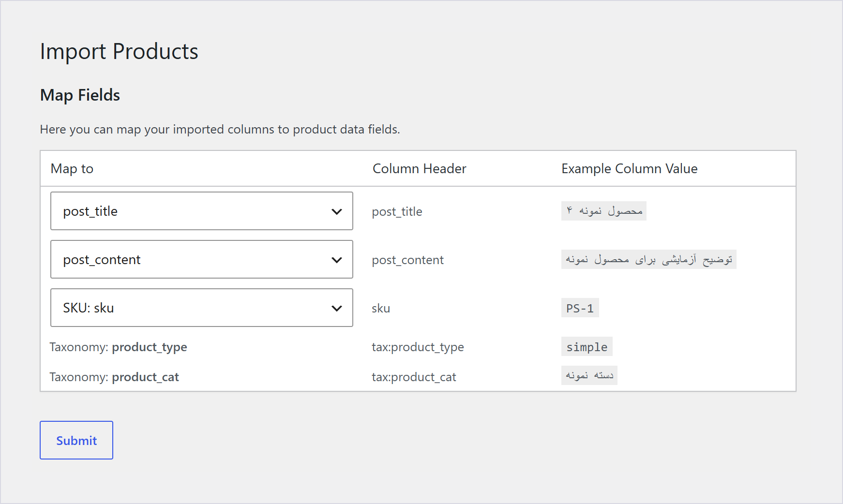Click the example value in the post_content row
Viewport: 843px width, 504px height.
point(648,259)
